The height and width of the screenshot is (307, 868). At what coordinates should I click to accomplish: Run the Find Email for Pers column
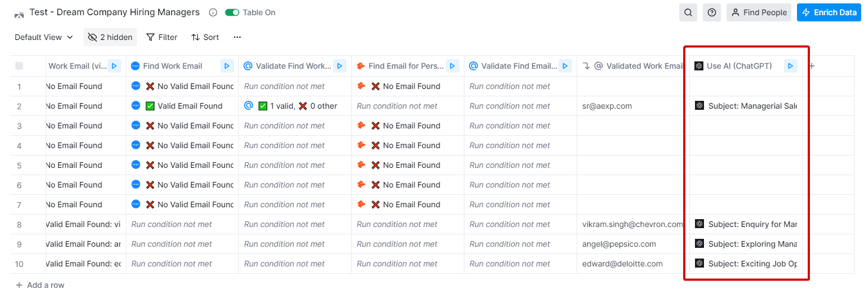pos(453,66)
